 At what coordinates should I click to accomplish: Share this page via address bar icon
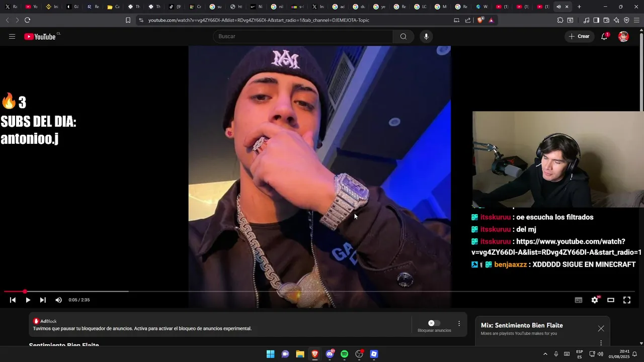click(468, 20)
